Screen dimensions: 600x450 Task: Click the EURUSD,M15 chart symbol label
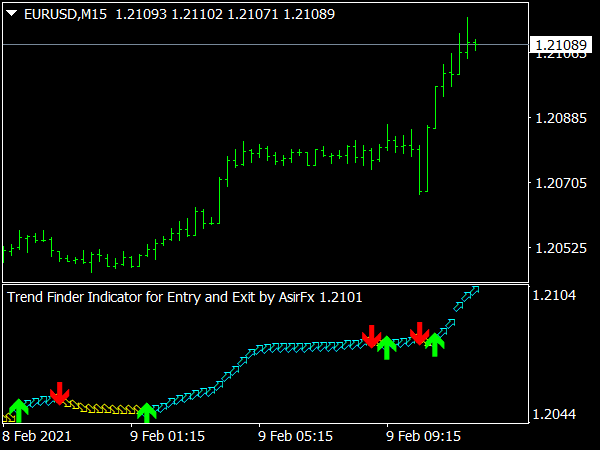pos(65,15)
